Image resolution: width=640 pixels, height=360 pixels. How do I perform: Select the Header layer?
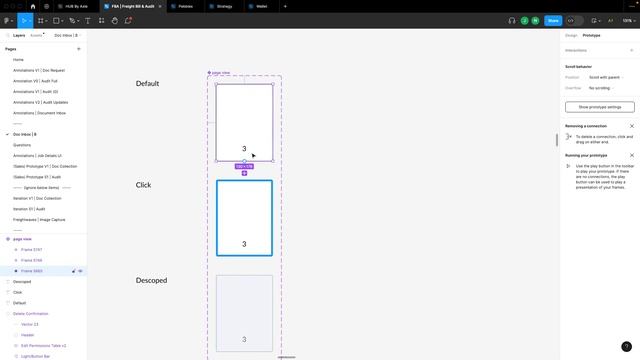(x=28, y=335)
